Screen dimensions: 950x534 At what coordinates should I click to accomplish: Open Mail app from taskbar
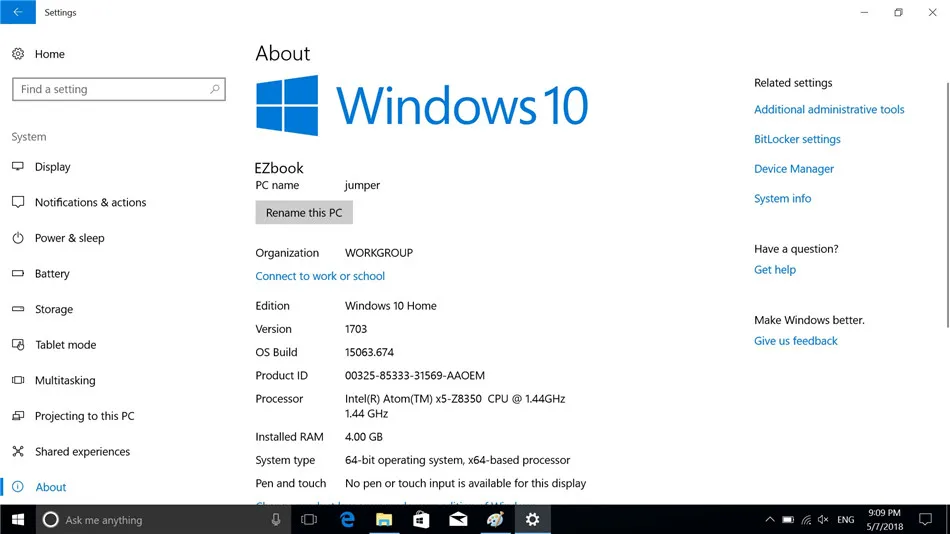(458, 519)
